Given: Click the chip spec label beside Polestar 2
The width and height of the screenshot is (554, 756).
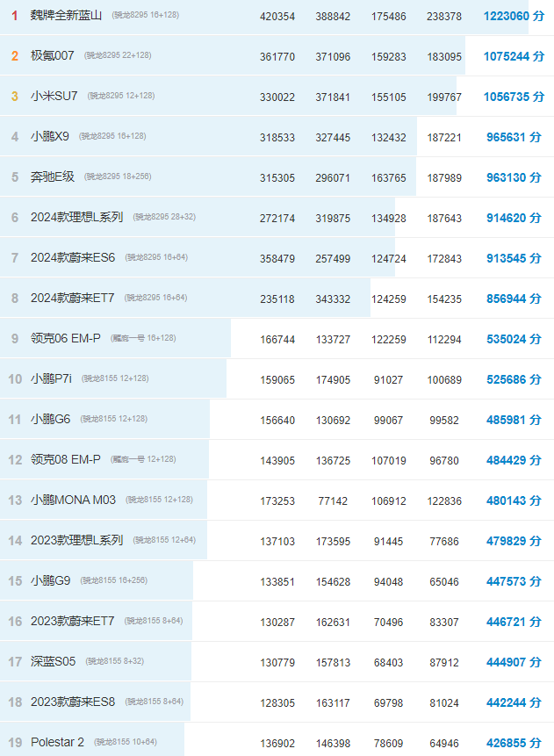Looking at the screenshot, I should click(126, 742).
